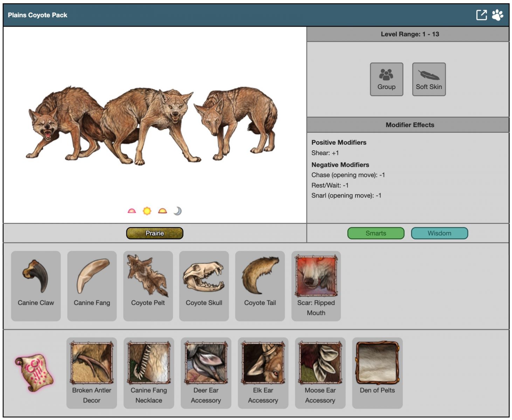Choose the Moose Ear Accessory item

320,373
